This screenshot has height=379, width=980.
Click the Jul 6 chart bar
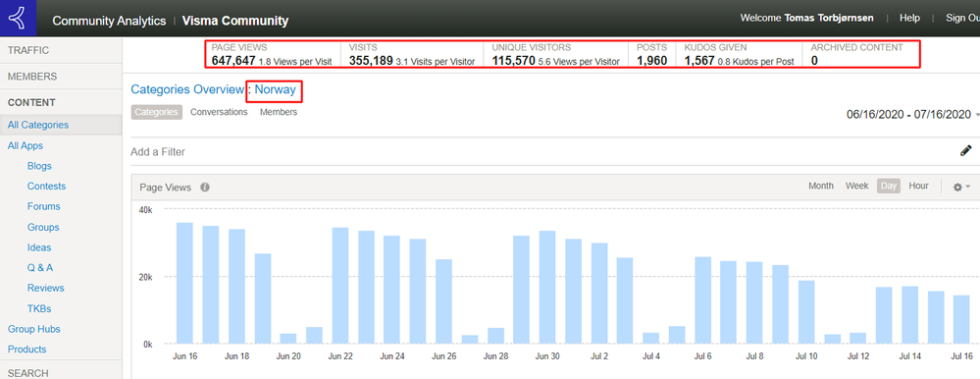pos(703,300)
